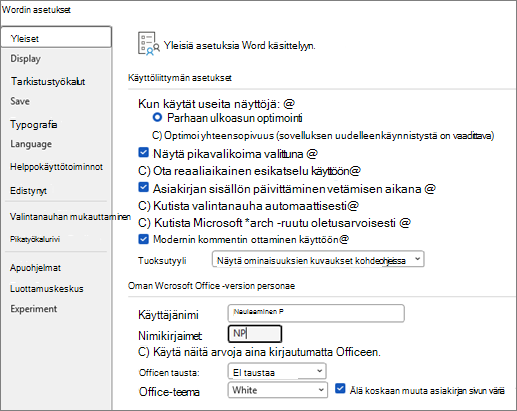This screenshot has width=517, height=411.
Task: Open Helppokäyttötoiminnot settings
Action: click(56, 167)
